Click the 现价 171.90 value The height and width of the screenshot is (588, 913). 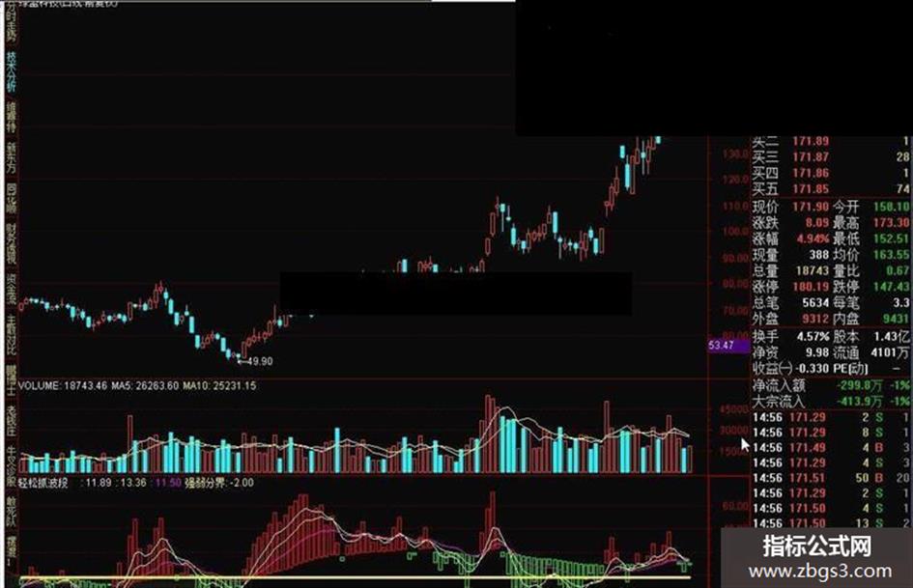click(x=809, y=207)
